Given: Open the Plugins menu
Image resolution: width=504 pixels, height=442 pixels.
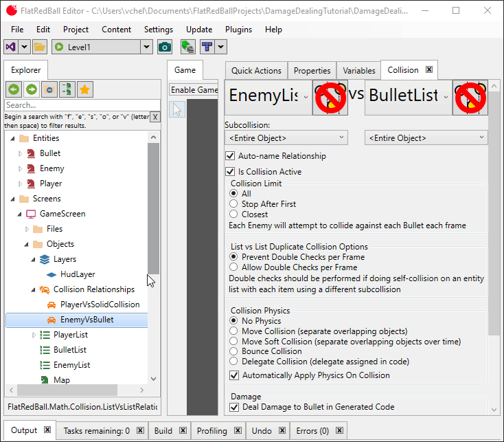Looking at the screenshot, I should (238, 30).
